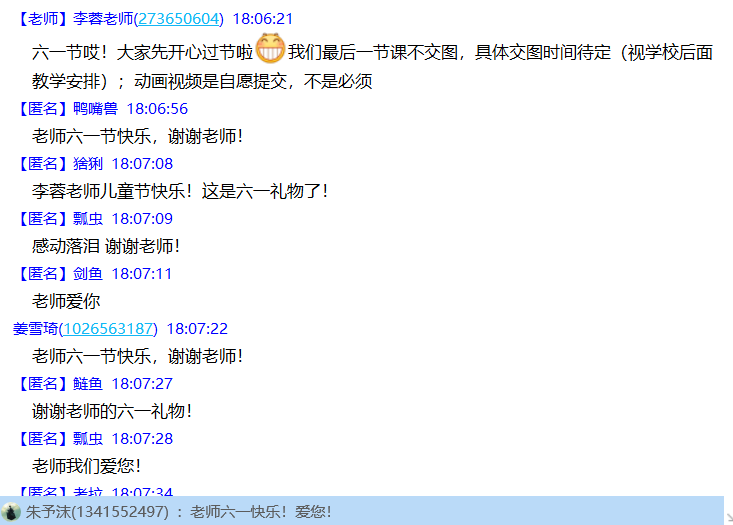Image resolution: width=733 pixels, height=525 pixels.
Task: Click message 李蓉老师儿童节快乐
Action: coord(180,191)
